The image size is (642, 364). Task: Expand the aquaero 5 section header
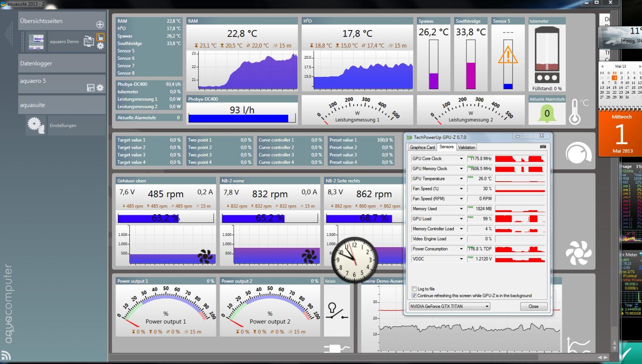tap(62, 84)
